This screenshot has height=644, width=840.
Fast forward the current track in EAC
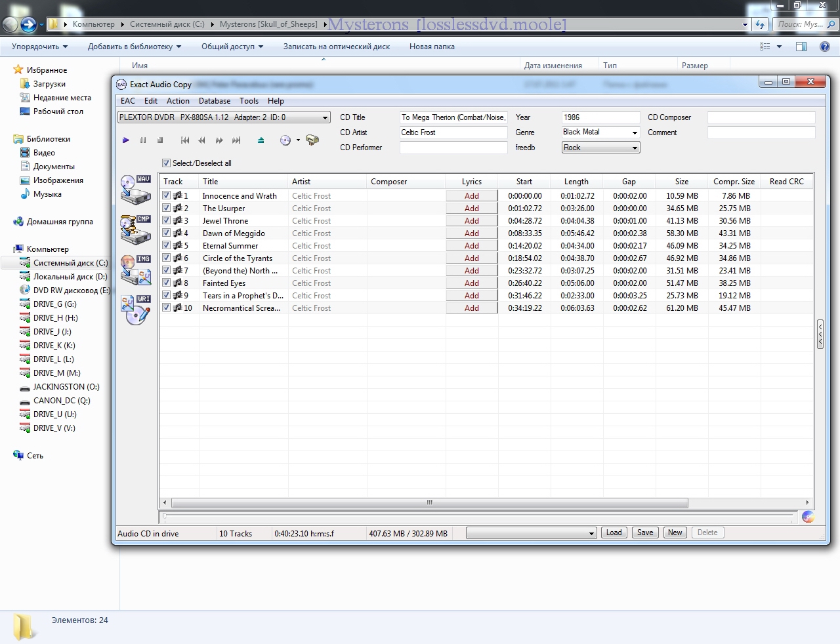[x=219, y=140]
